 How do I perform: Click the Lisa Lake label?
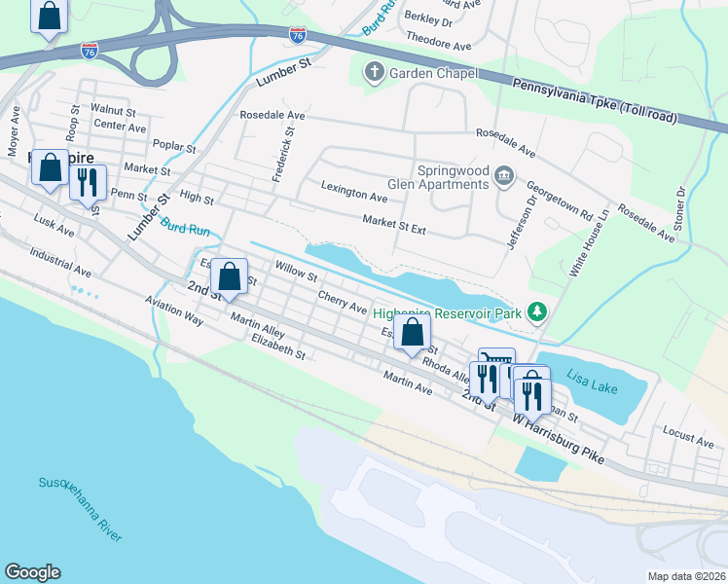[592, 382]
